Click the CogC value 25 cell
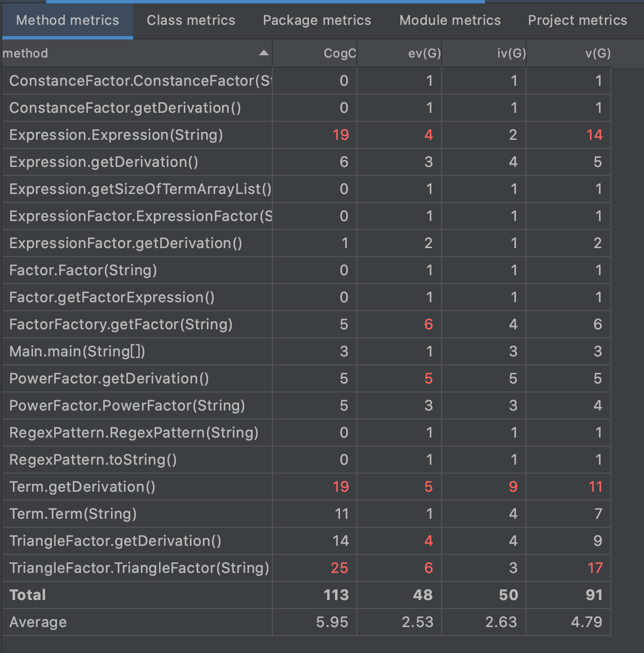Screen dimensions: 644x653 tap(339, 568)
